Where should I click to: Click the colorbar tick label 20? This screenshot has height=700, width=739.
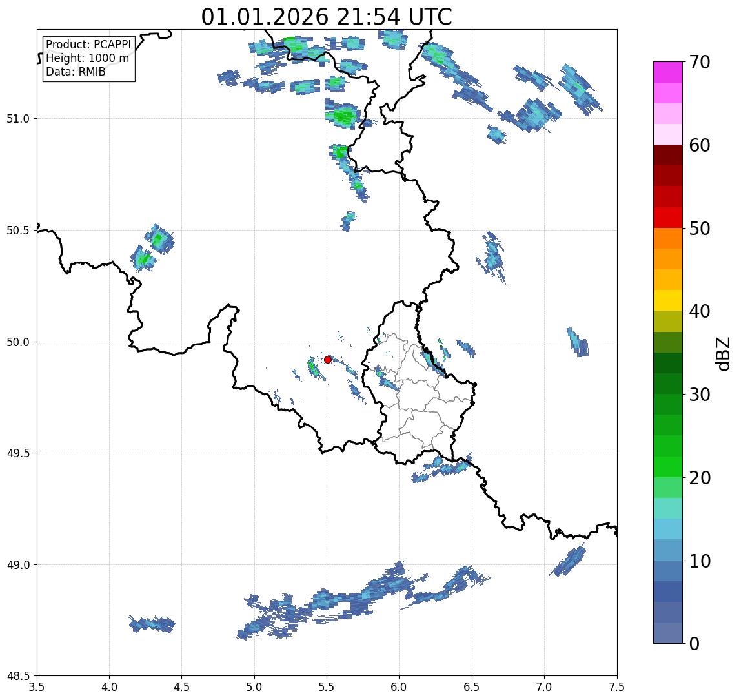click(x=700, y=477)
